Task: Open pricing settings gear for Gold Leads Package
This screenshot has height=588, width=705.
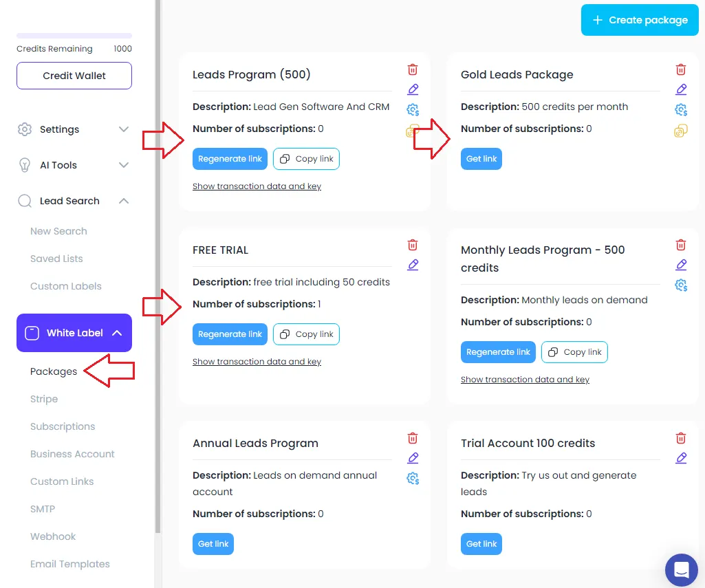Action: pos(681,109)
